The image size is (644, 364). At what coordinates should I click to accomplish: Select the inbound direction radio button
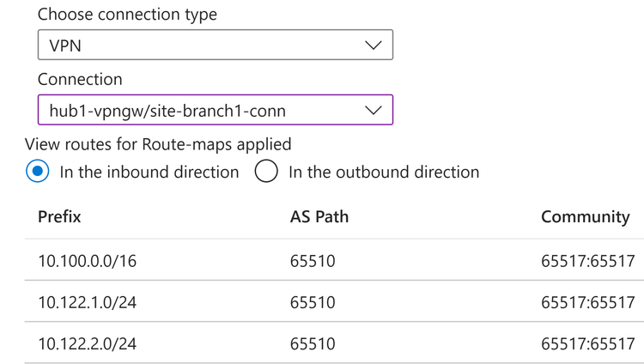38,172
